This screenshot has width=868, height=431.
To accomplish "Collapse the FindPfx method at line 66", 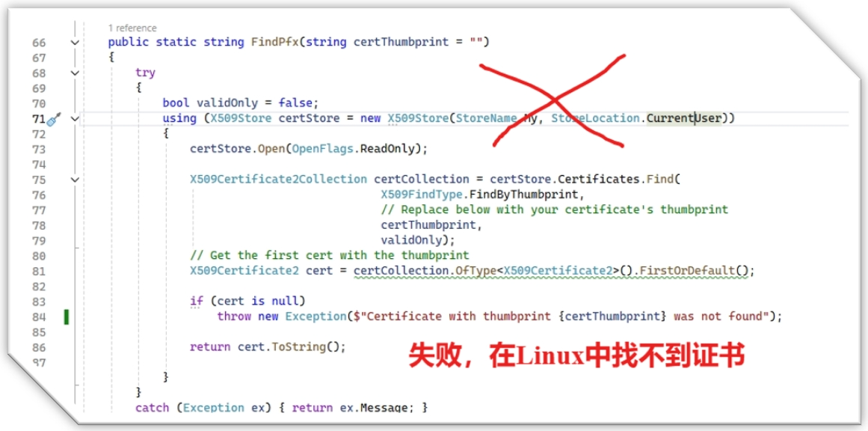I will (x=76, y=42).
